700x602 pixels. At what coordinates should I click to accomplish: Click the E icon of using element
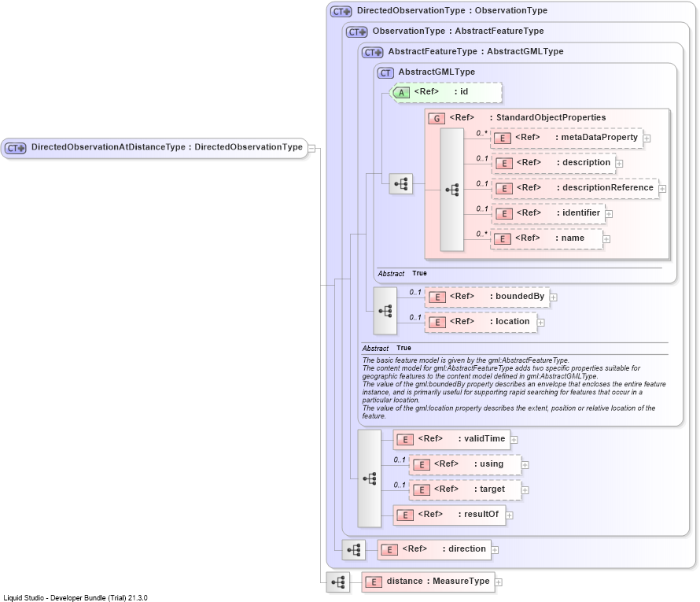click(x=421, y=465)
